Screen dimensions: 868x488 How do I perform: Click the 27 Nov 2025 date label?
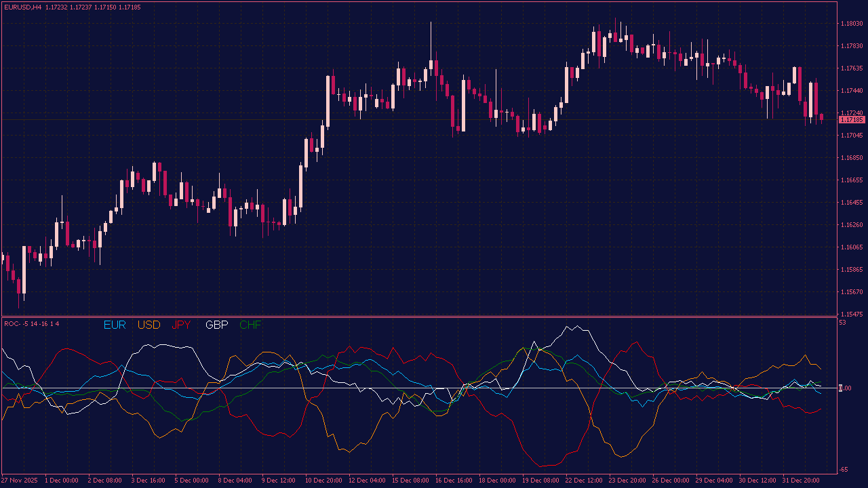coord(20,479)
